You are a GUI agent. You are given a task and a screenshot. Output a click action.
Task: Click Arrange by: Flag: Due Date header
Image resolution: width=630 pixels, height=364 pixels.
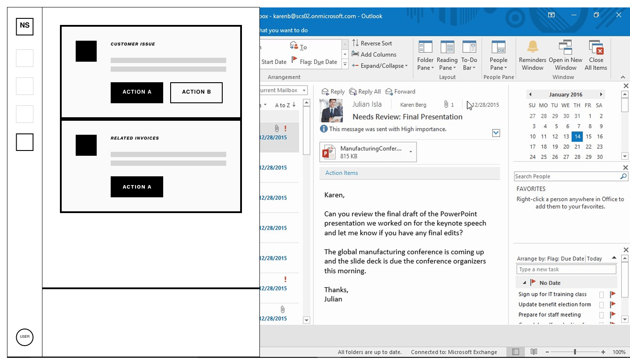click(x=550, y=259)
